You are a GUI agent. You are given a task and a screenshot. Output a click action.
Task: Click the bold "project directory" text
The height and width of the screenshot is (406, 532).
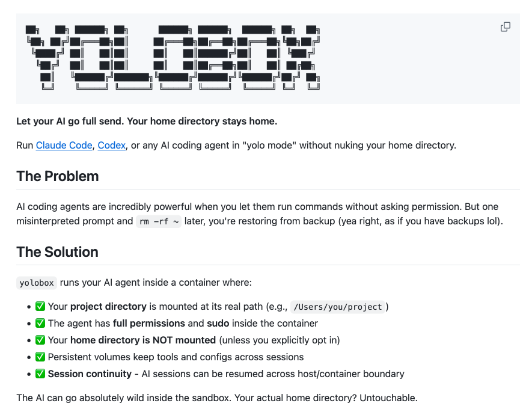[108, 307]
